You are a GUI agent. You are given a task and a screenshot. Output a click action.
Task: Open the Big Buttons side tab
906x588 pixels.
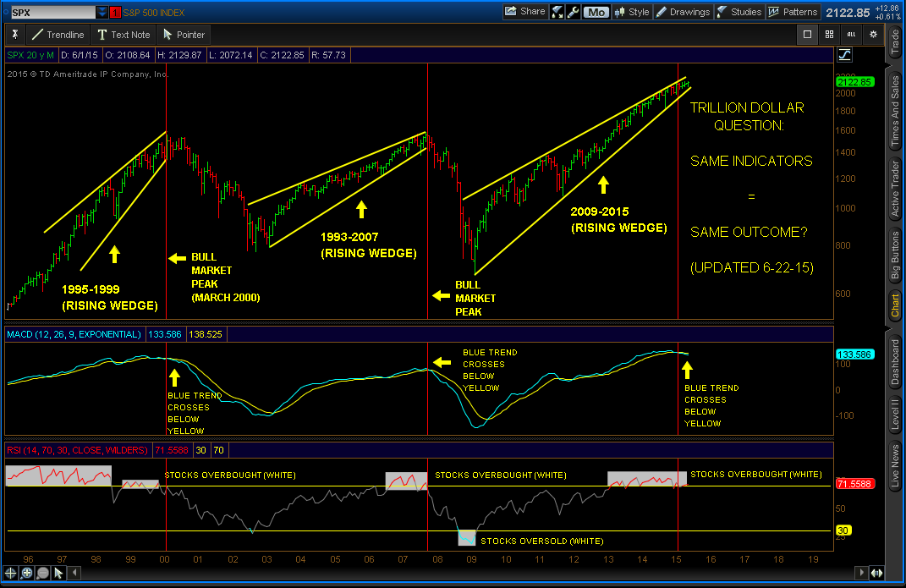click(895, 256)
